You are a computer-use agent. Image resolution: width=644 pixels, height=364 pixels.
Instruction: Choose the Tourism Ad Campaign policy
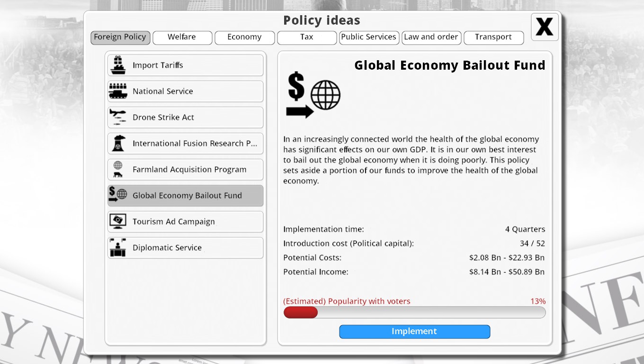(x=185, y=222)
